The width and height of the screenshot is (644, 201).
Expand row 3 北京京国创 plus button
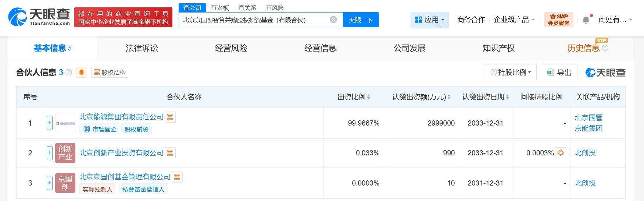(x=50, y=183)
